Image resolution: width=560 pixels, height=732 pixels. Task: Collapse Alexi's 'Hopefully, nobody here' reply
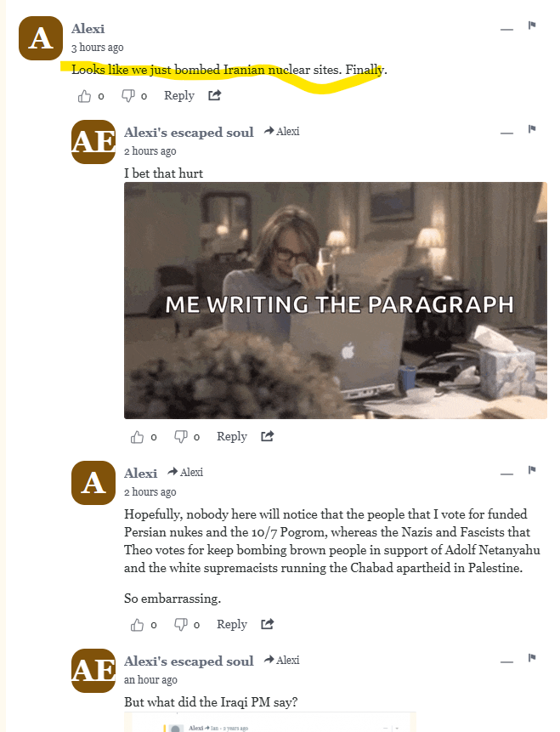506,474
